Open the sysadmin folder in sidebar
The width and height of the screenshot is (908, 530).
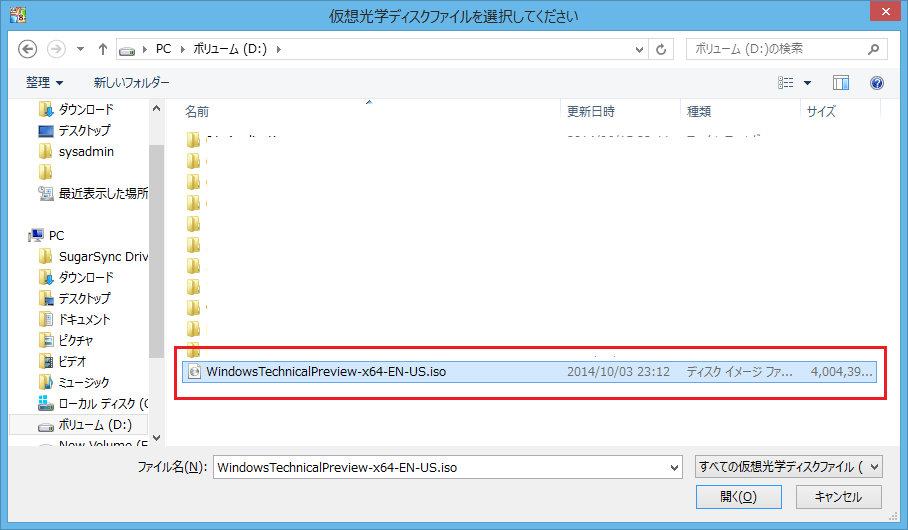[x=76, y=151]
